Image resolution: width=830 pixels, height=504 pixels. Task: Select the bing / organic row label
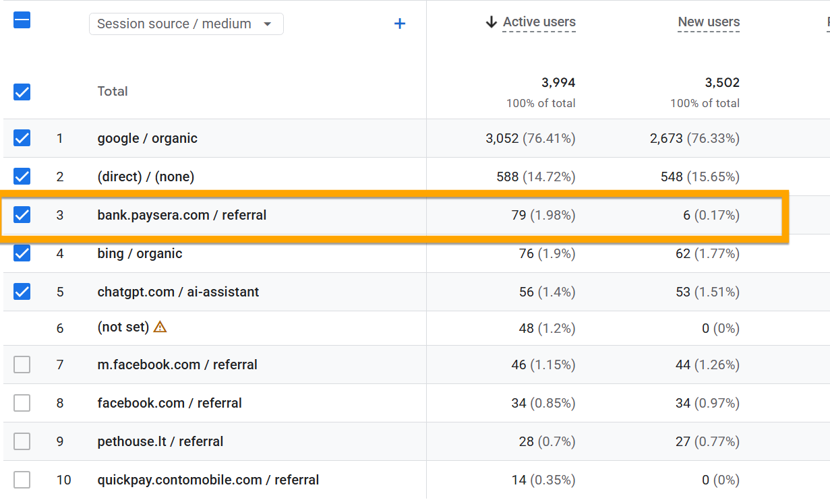(x=140, y=253)
